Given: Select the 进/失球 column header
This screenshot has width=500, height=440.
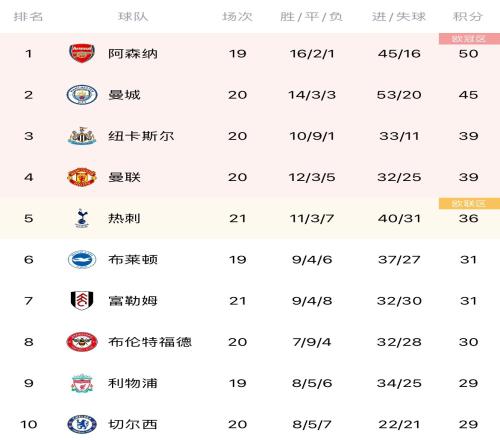Looking at the screenshot, I should coord(399,16).
